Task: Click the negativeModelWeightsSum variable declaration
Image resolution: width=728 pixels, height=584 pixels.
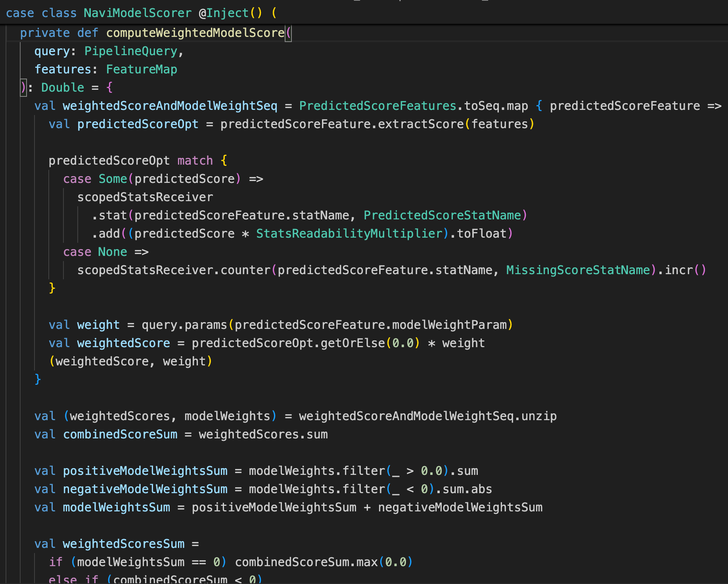Action: click(x=145, y=489)
